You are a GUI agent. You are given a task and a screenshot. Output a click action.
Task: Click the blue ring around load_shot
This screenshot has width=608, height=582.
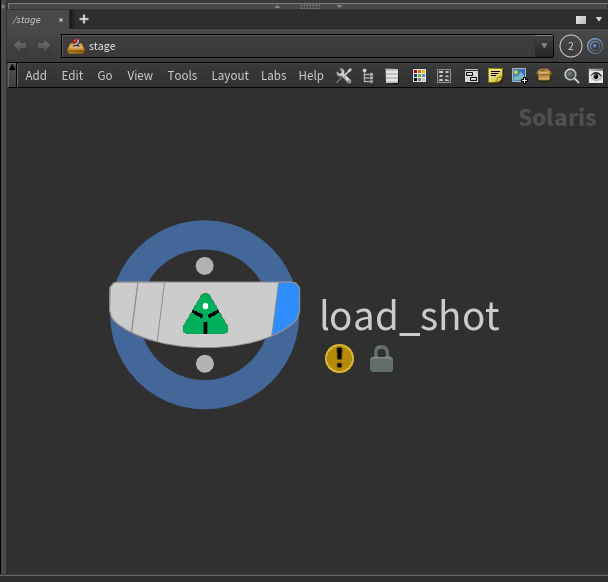point(204,395)
